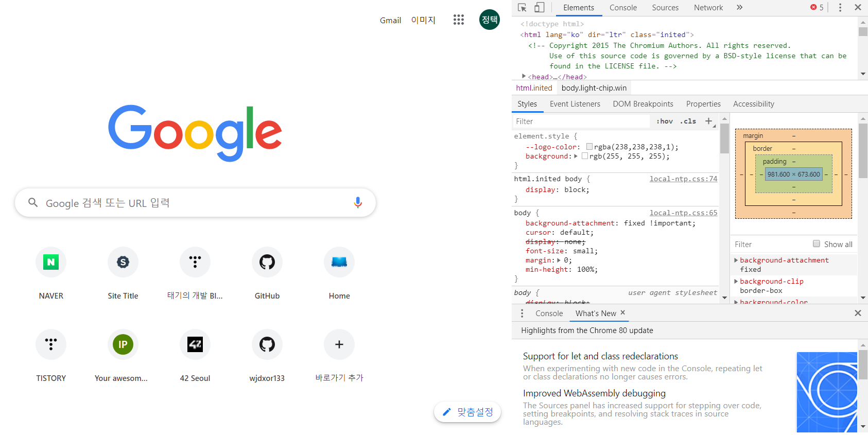868x435 pixels.
Task: Click the search magnifier icon
Action: tap(33, 202)
